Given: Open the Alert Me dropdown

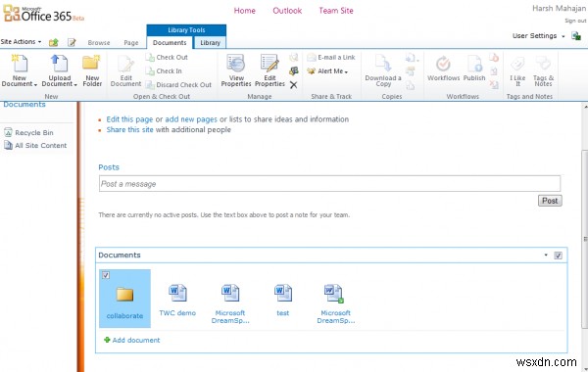Looking at the screenshot, I should pyautogui.click(x=327, y=71).
